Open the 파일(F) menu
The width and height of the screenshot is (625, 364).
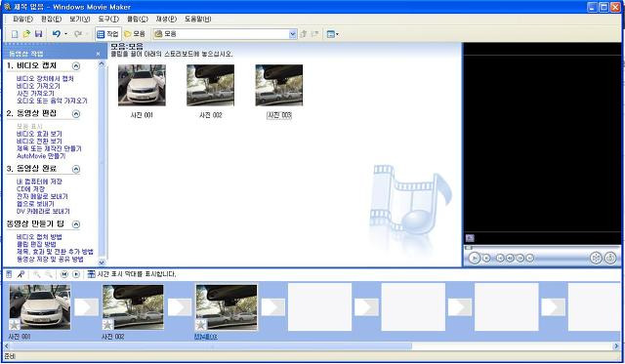[x=23, y=19]
